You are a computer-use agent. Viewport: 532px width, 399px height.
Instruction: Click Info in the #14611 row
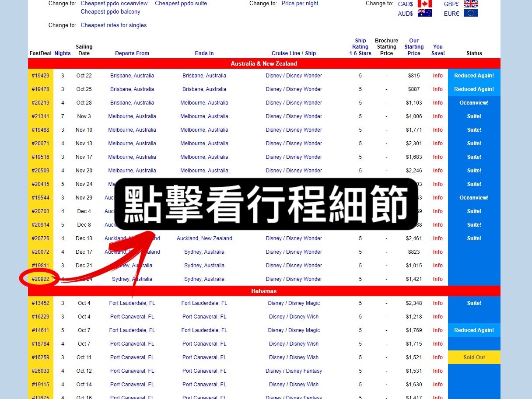[x=438, y=330]
